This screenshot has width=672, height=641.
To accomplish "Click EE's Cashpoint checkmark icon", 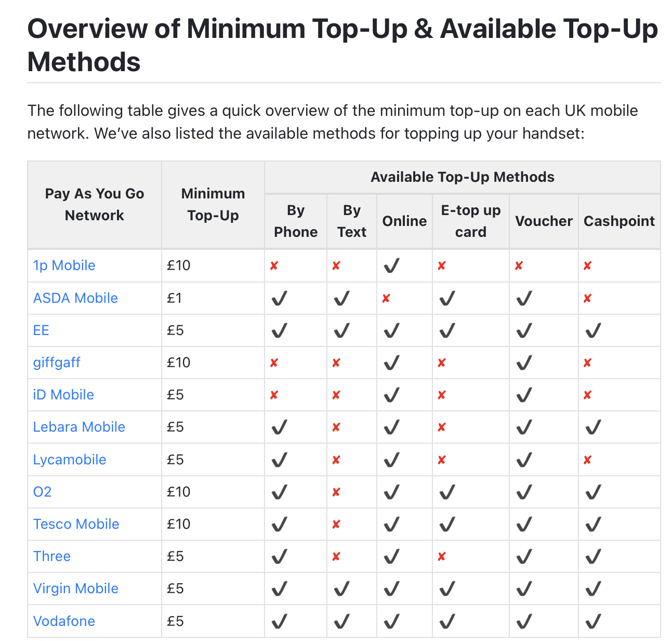I will (593, 330).
